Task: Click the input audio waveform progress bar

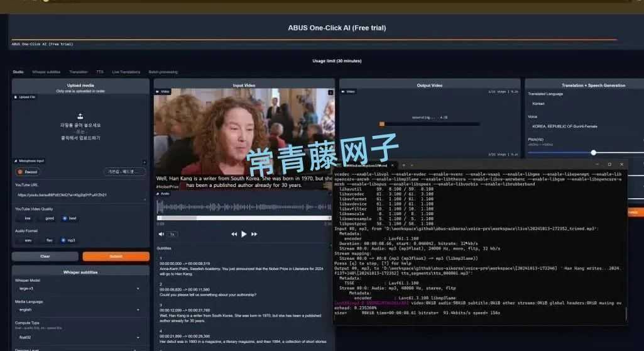Action: point(244,218)
